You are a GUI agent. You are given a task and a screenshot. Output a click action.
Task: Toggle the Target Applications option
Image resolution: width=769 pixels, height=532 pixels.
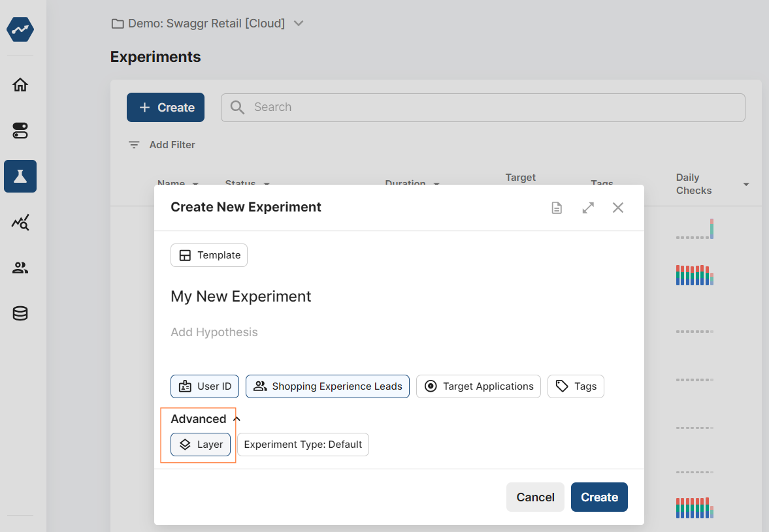478,386
